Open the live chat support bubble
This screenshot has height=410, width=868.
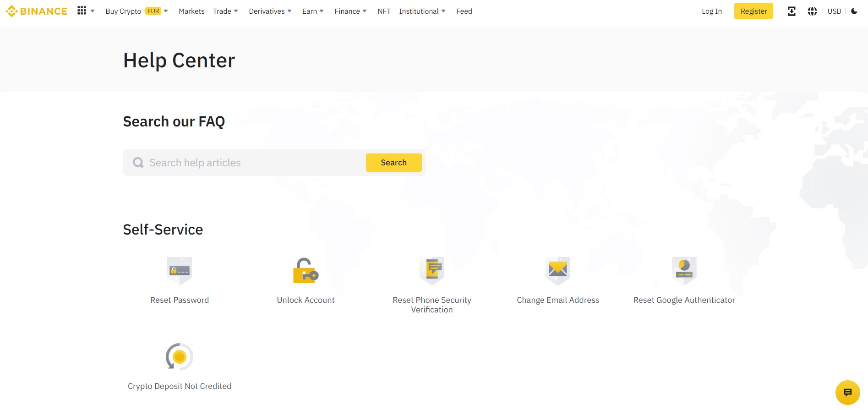click(848, 393)
